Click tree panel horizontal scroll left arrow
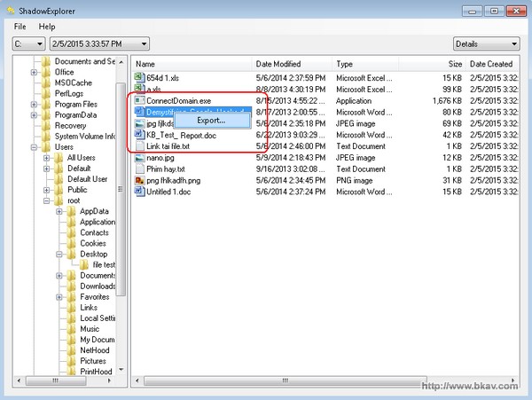Image resolution: width=532 pixels, height=400 pixels. coord(19,380)
